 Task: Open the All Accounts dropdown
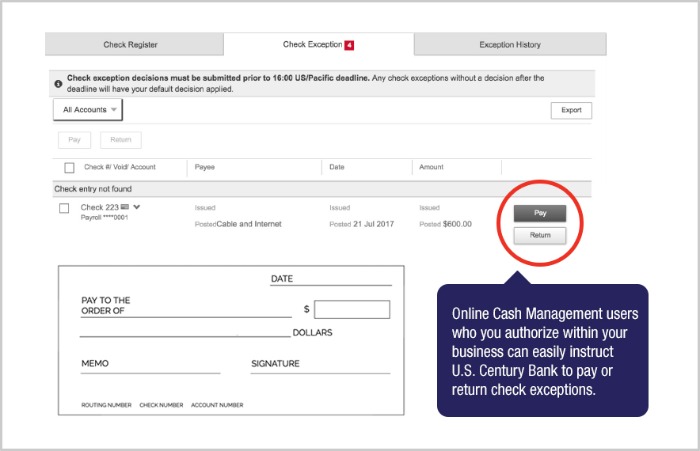pos(87,110)
